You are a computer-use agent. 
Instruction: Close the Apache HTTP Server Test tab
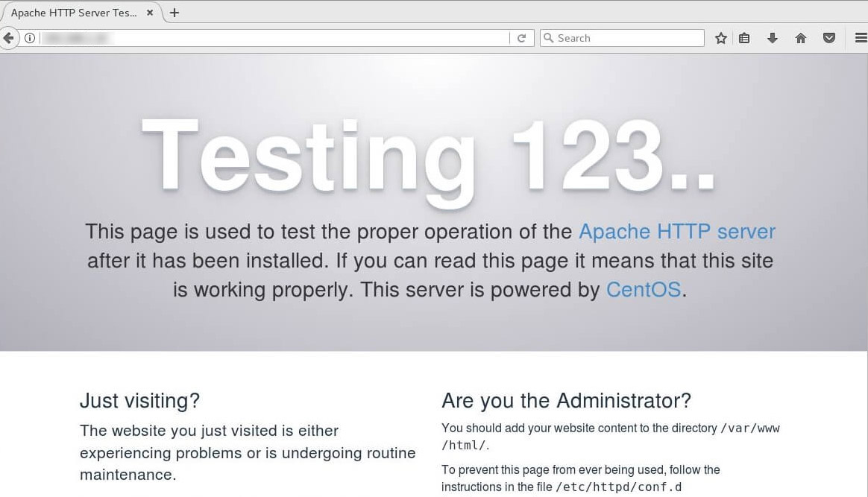(x=149, y=13)
